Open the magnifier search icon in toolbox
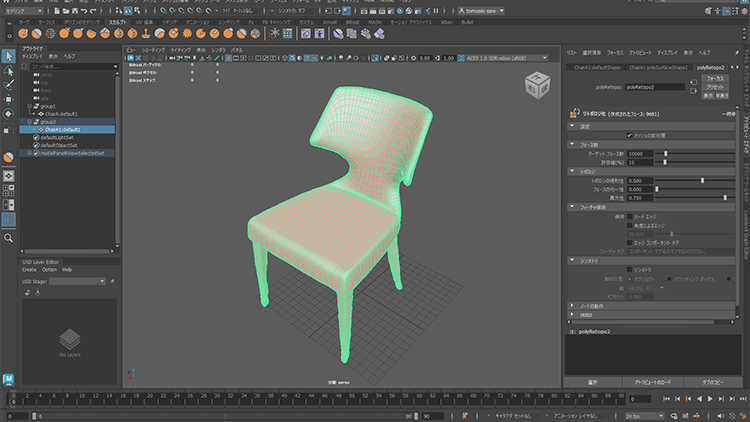This screenshot has height=422, width=750. tap(8, 238)
